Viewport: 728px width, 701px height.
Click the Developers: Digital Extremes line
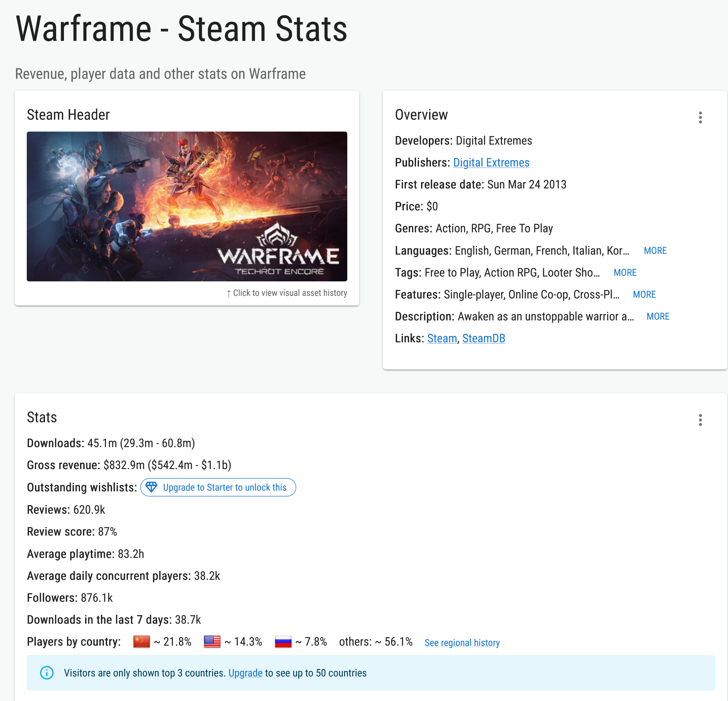463,140
